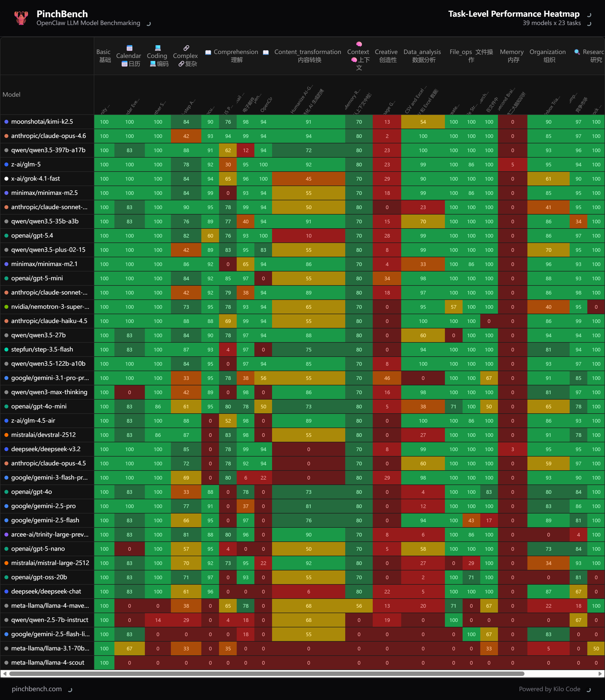This screenshot has height=700, width=605.
Task: Click the book icon beside Comprehension
Action: click(208, 52)
